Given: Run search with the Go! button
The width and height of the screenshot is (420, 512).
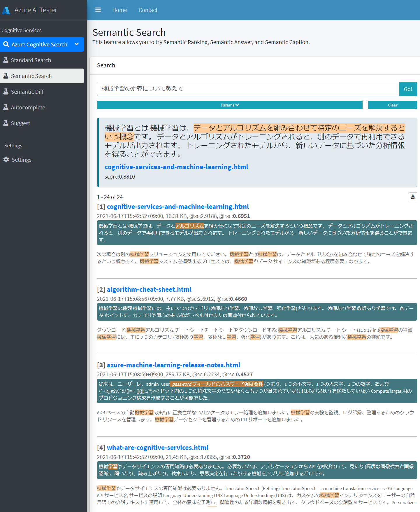Looking at the screenshot, I should [408, 89].
